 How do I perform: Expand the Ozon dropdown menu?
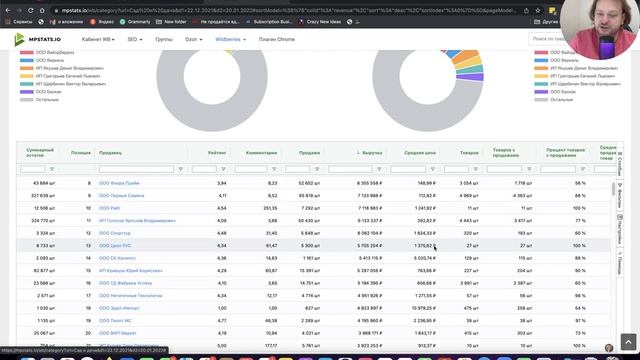click(193, 39)
